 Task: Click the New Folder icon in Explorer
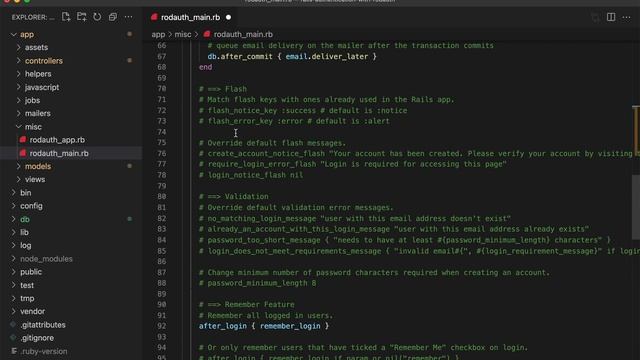82,17
